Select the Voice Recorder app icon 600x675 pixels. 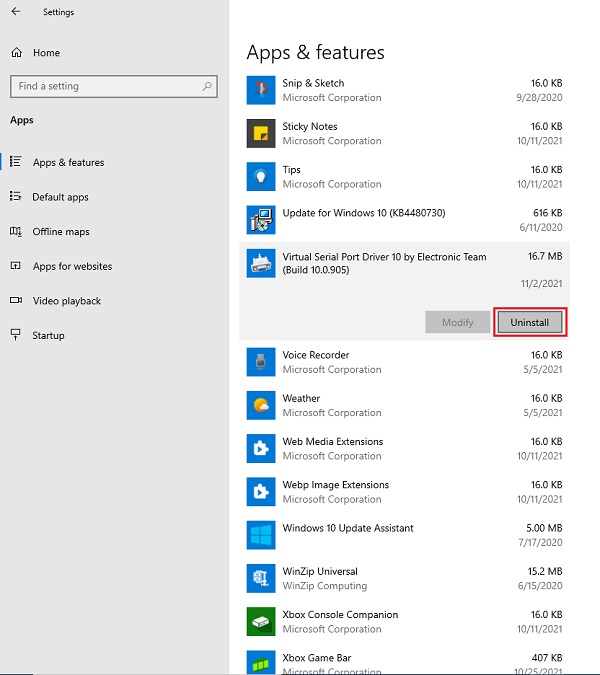tap(261, 362)
